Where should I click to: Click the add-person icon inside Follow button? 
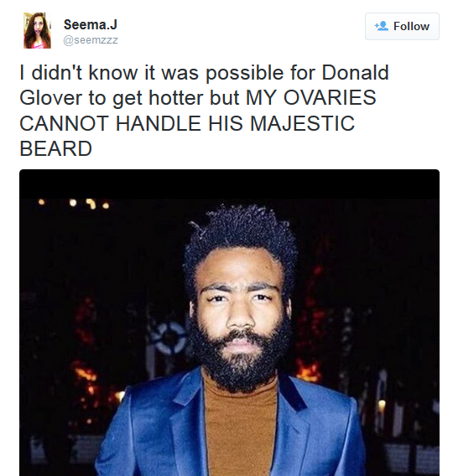(x=381, y=26)
